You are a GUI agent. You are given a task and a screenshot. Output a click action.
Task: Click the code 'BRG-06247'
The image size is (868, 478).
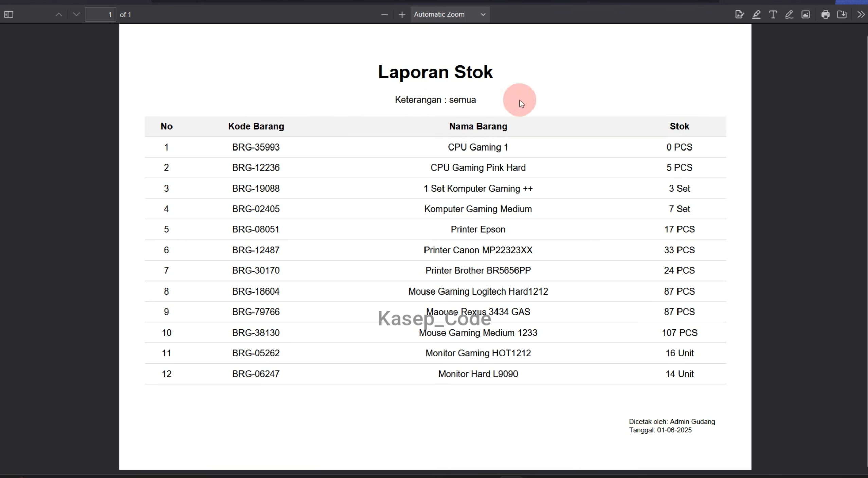point(256,374)
